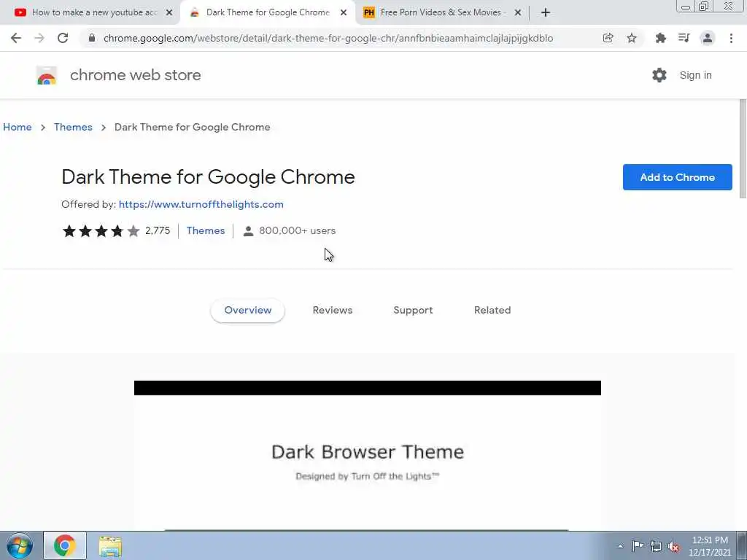Click the Dark Theme for Google Chrome heading
The height and width of the screenshot is (560, 747).
tap(208, 177)
